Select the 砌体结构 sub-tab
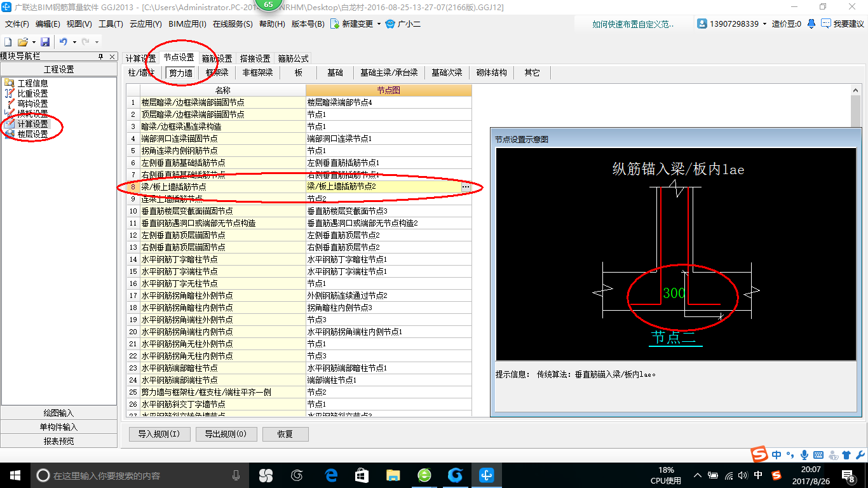The height and width of the screenshot is (488, 868). click(492, 72)
